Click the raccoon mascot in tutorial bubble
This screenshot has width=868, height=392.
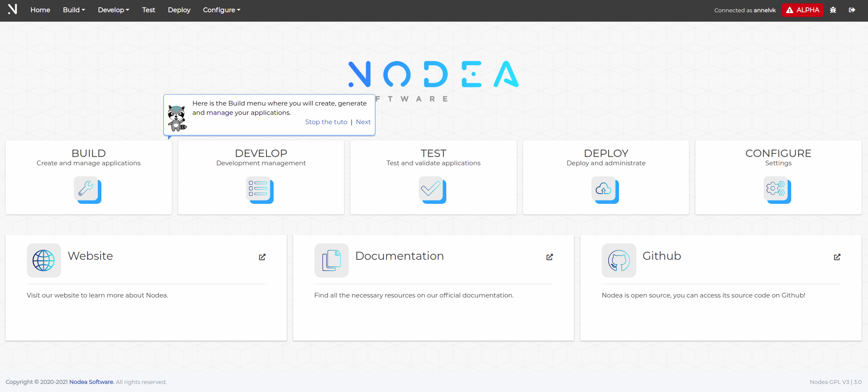tap(176, 118)
